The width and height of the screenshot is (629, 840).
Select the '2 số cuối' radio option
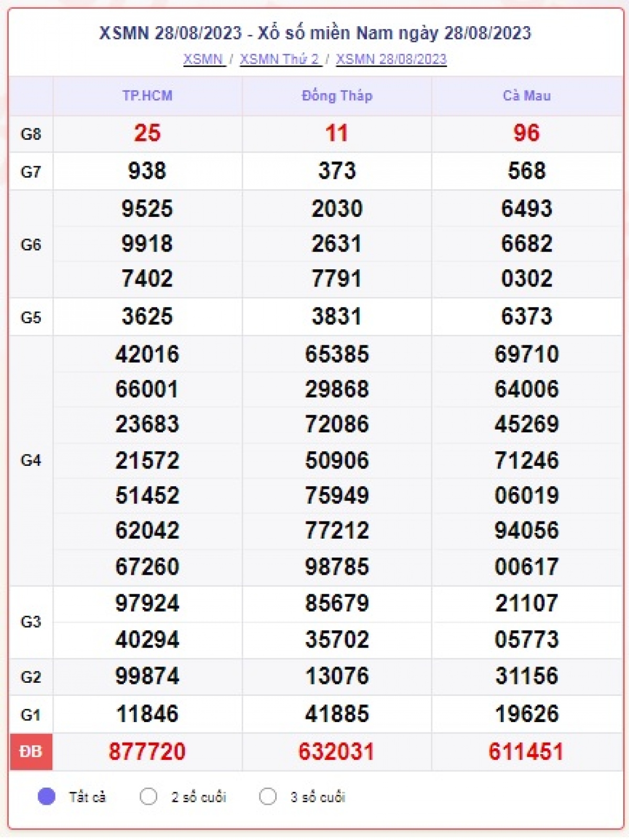click(x=148, y=797)
